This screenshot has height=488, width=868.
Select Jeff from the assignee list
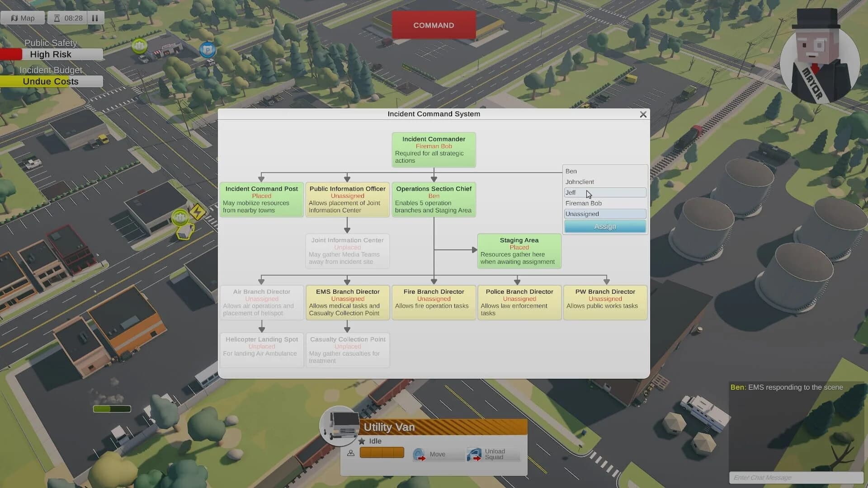pyautogui.click(x=605, y=192)
